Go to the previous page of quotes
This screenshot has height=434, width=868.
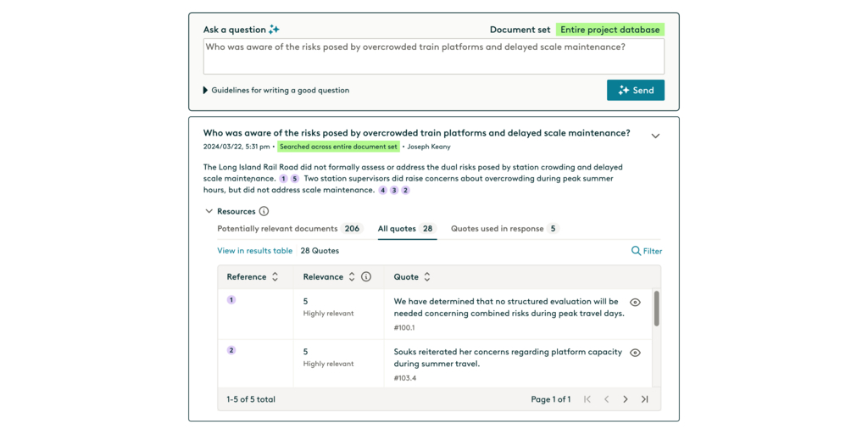point(607,399)
